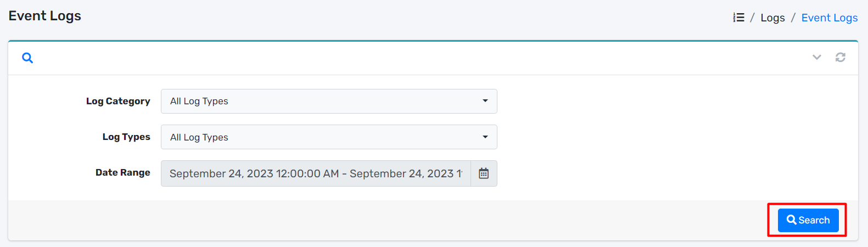The image size is (868, 247).
Task: Click the Log Category dropdown caret arrow
Action: pos(485,101)
